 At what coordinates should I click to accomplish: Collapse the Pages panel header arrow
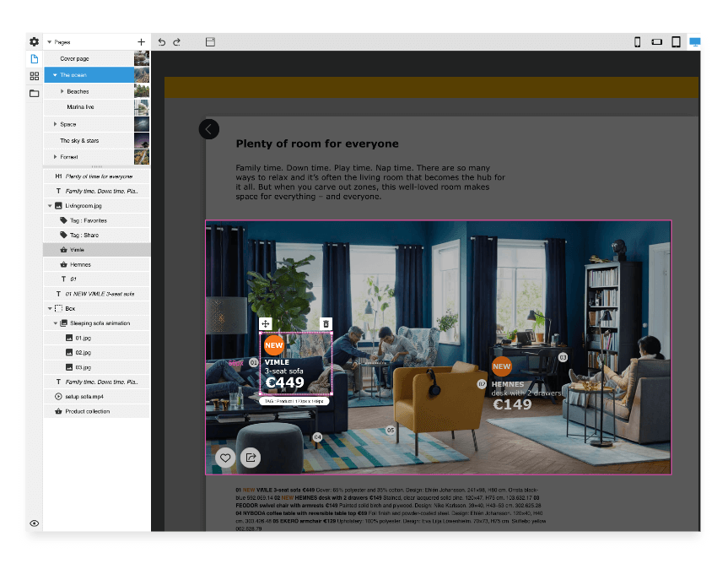pyautogui.click(x=49, y=42)
